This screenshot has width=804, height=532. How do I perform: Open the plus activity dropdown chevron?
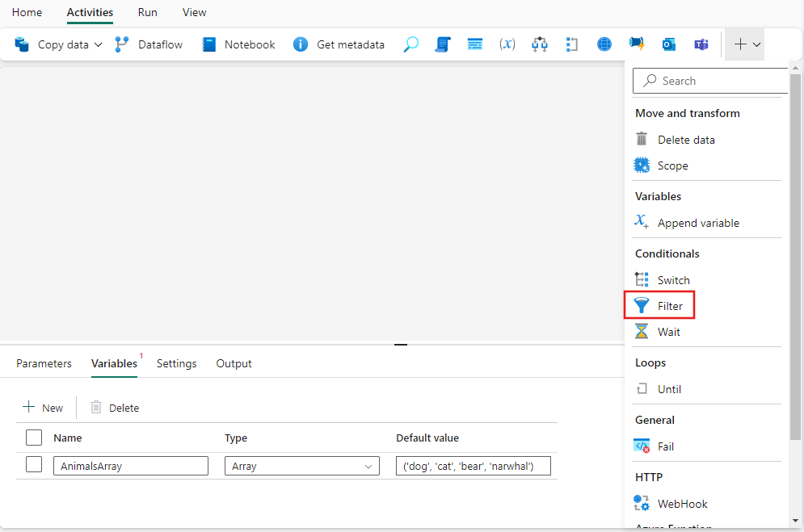point(755,44)
